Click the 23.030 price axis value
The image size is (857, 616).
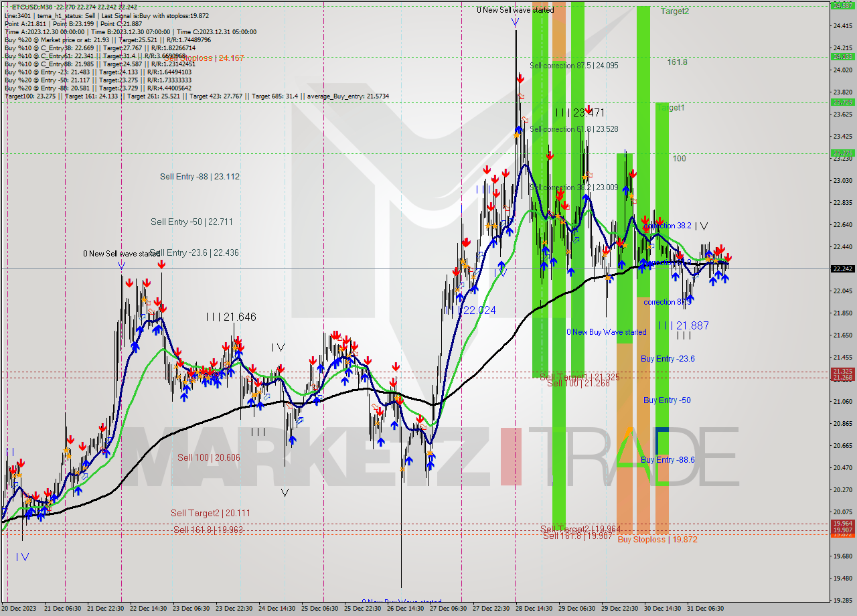coord(842,181)
